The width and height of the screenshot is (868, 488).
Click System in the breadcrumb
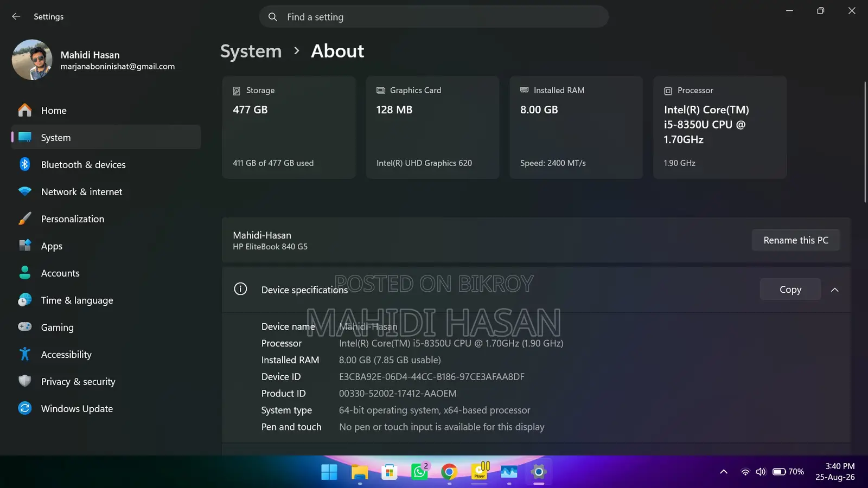(251, 51)
